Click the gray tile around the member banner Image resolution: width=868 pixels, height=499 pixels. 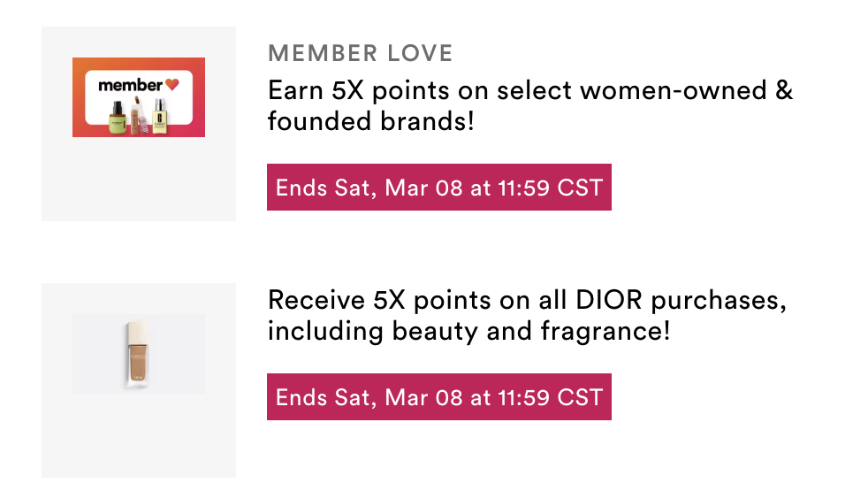point(139,177)
